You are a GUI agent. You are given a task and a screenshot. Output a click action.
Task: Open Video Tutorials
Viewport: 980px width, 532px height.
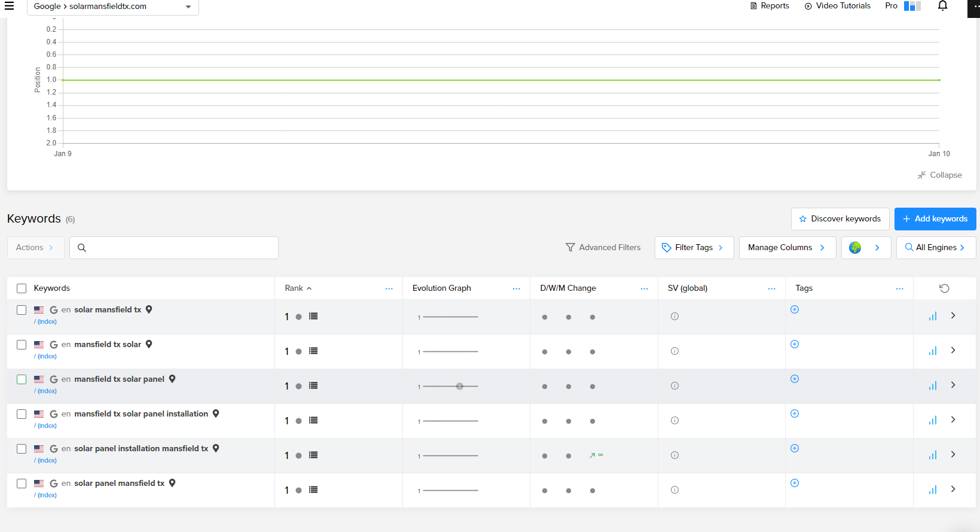coord(838,6)
